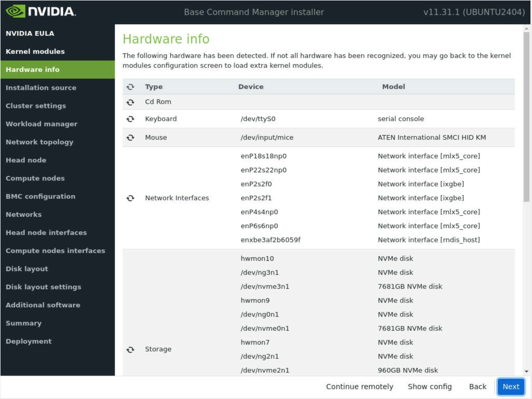Screen dimensions: 532x399
Task: Click refresh icon next to Storage
Action: [x=130, y=350]
